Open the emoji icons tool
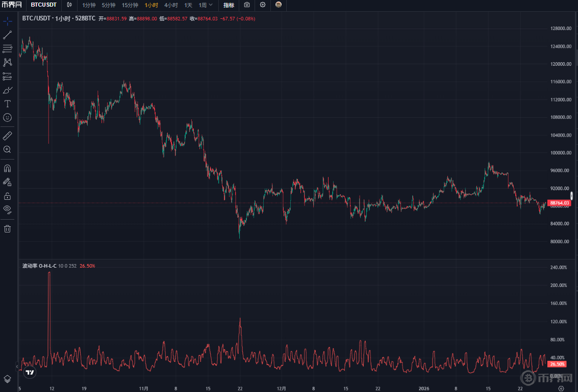 pos(8,118)
